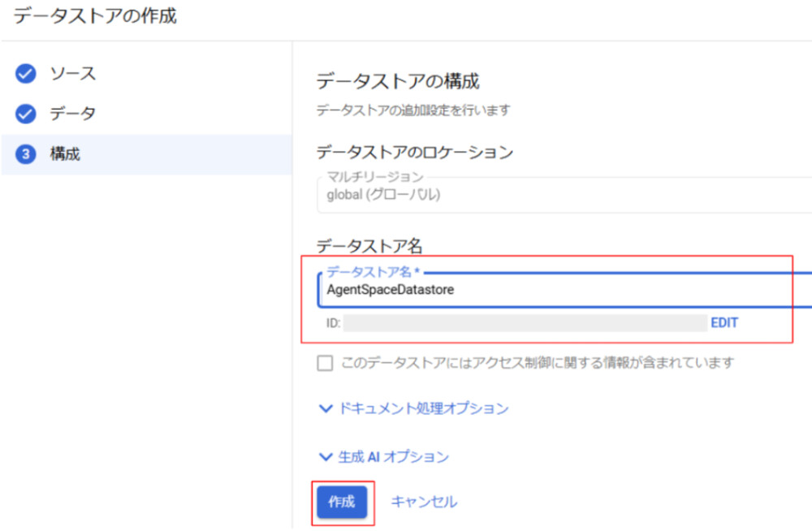The width and height of the screenshot is (812, 531).
Task: Click the checkmark icon beside データ
Action: (x=26, y=114)
